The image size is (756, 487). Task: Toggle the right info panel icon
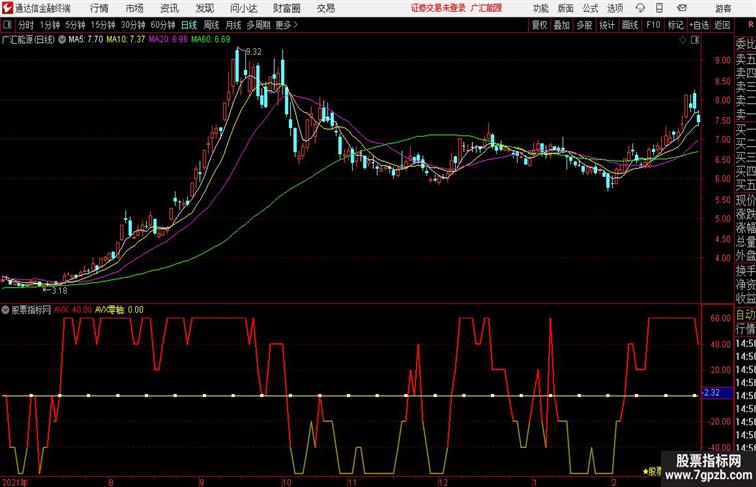pos(695,40)
